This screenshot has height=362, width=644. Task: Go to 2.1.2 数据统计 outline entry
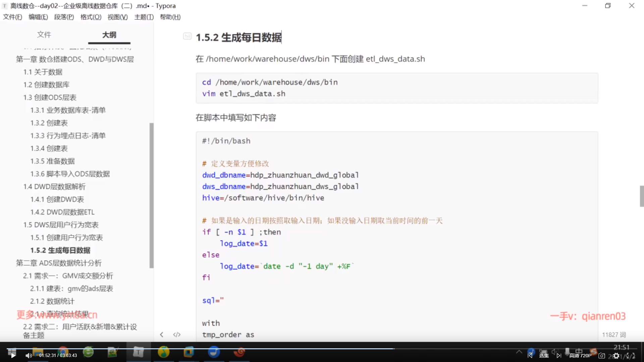[x=52, y=301]
